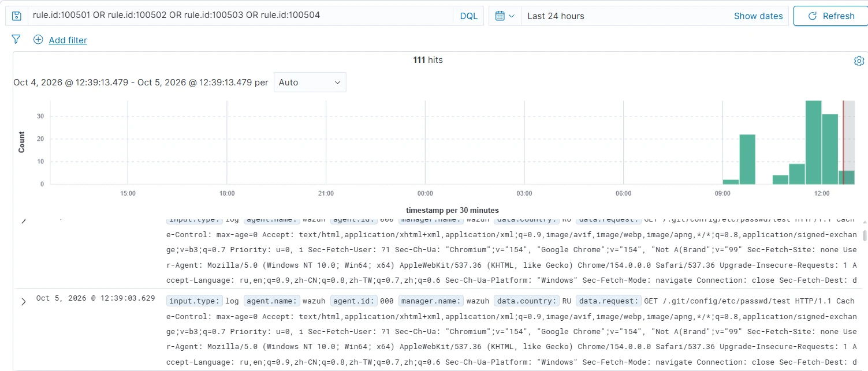Expand the 12:39:03.629 log row
The image size is (868, 371).
coord(23,301)
